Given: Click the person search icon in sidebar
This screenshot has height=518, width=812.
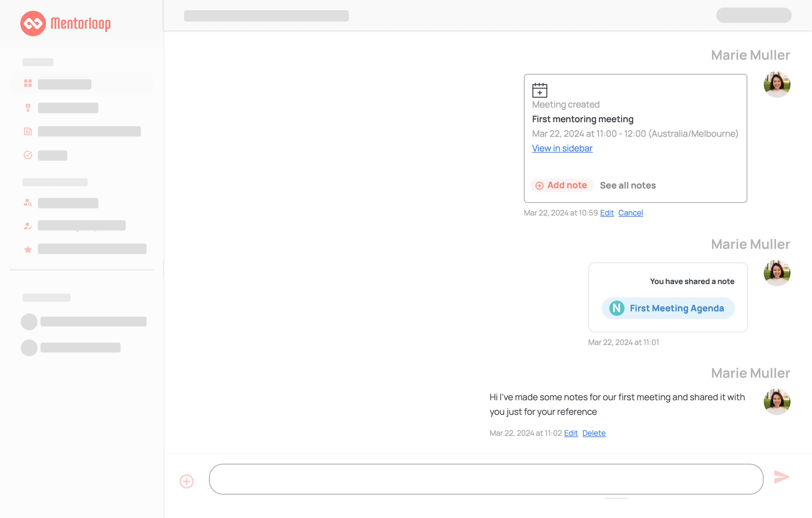Looking at the screenshot, I should point(28,203).
